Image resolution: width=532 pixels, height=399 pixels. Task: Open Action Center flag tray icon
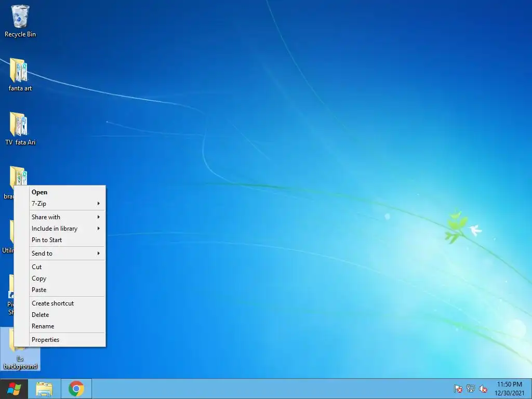458,389
